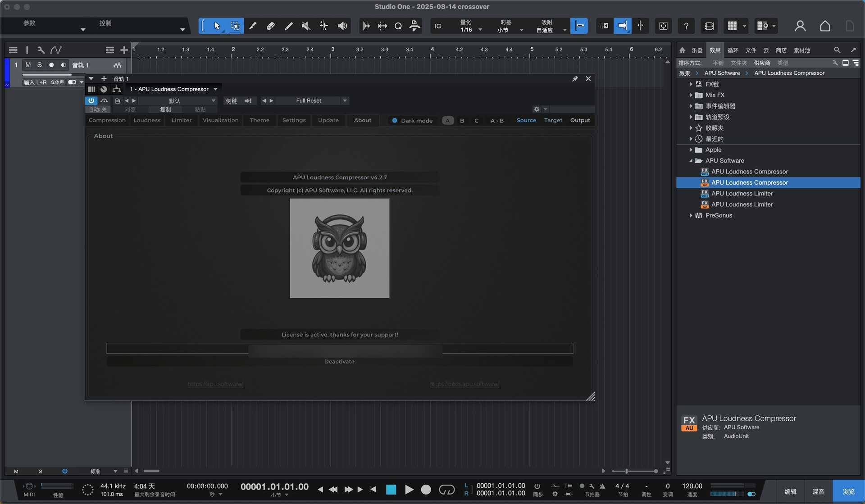Select APU Loudness Limiter AU in browser
Screen dimensions: 865x504
tap(742, 204)
